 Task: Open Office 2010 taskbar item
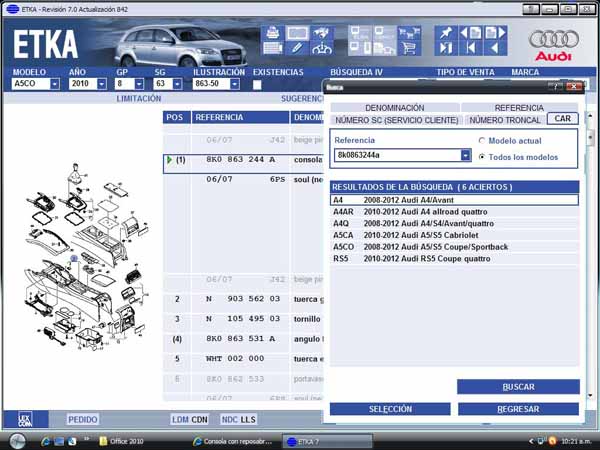pos(122,441)
